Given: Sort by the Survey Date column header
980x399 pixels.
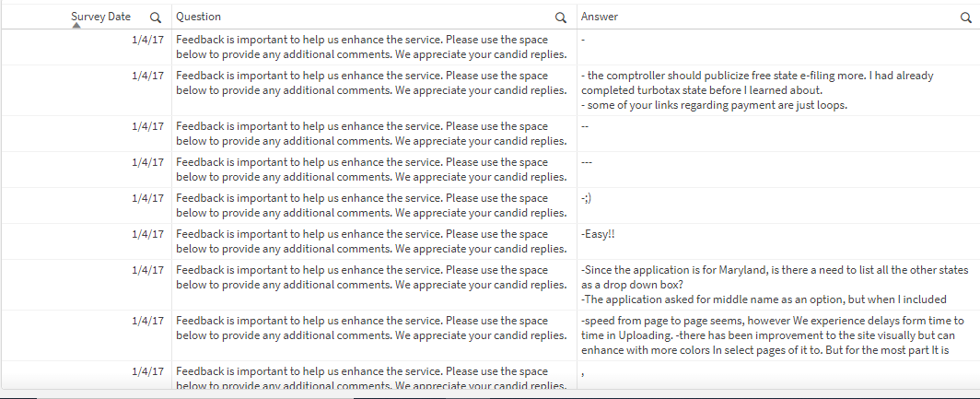Looking at the screenshot, I should click(100, 17).
